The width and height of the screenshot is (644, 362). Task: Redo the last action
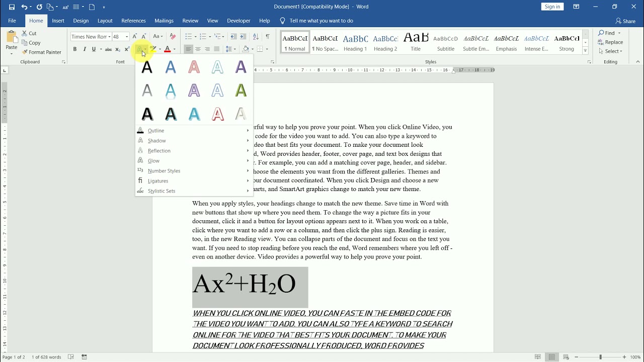point(39,7)
